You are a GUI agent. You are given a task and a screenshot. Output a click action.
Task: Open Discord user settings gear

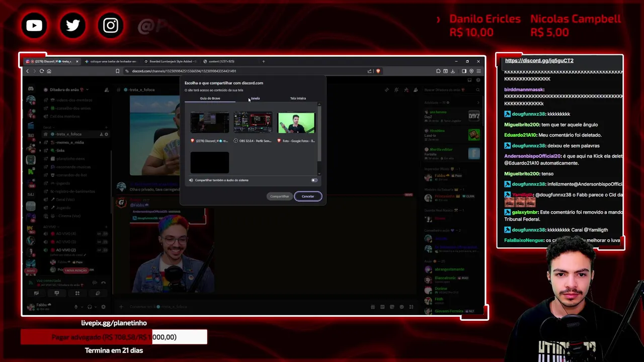(x=103, y=307)
